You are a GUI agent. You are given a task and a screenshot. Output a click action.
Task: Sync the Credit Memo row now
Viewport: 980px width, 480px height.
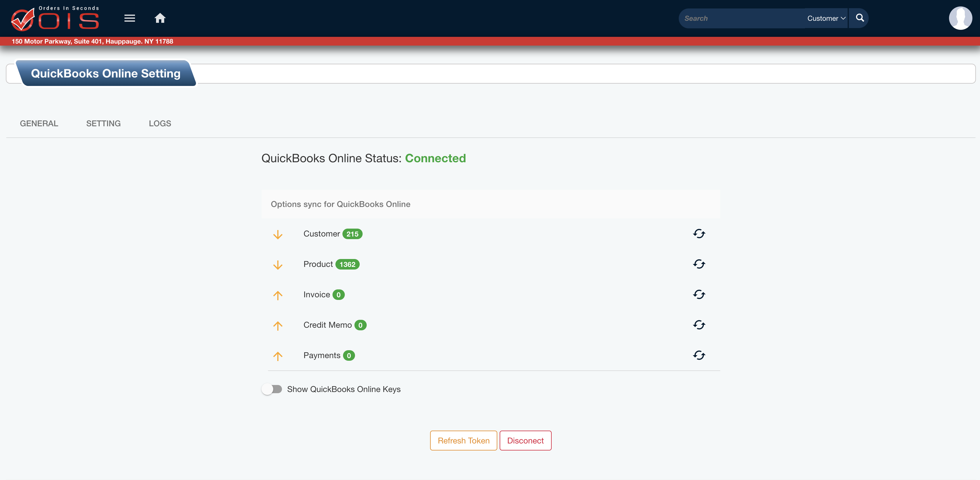(699, 325)
